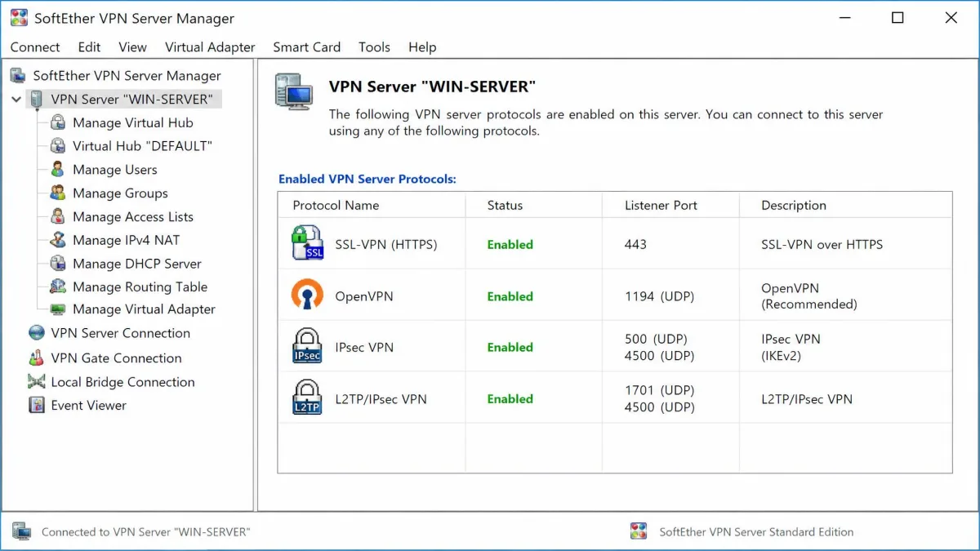Click the VPN Server "WIN-SERVER" tower icon
This screenshot has height=551, width=980.
(36, 100)
